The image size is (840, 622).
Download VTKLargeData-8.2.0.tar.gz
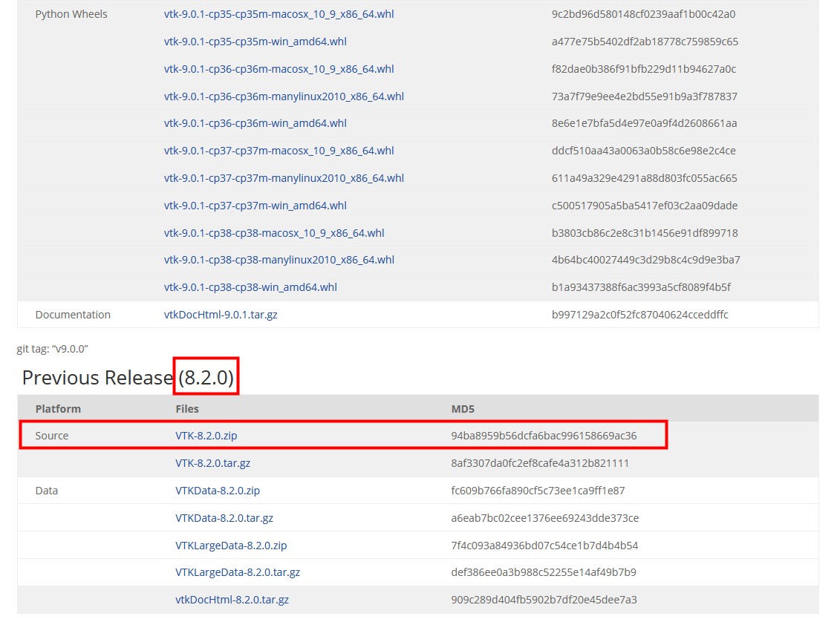click(x=233, y=572)
